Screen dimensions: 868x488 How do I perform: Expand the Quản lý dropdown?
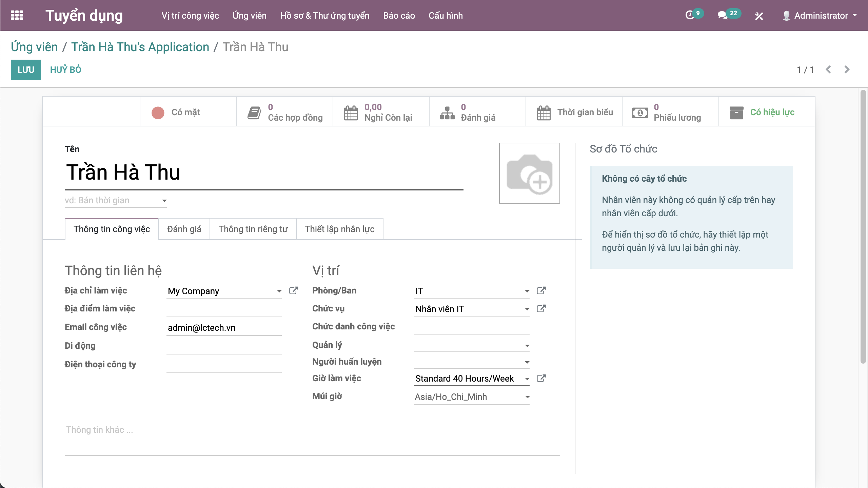(527, 346)
